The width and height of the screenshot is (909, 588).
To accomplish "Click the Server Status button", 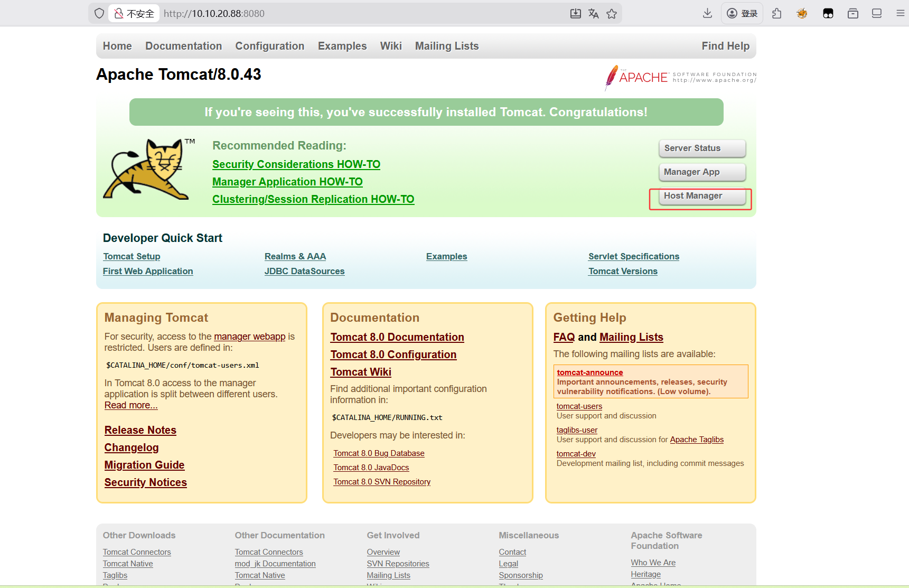I will (701, 148).
